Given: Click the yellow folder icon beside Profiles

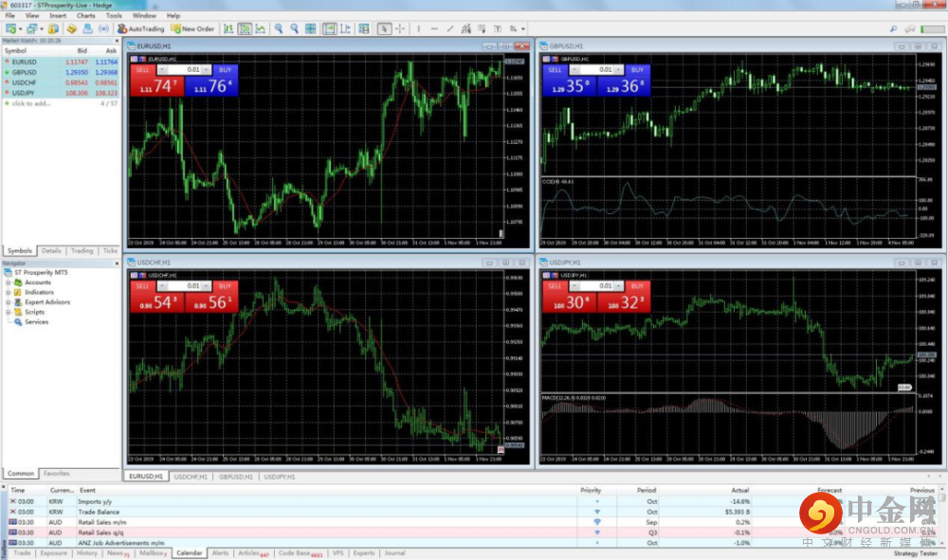Looking at the screenshot, I should click(53, 28).
